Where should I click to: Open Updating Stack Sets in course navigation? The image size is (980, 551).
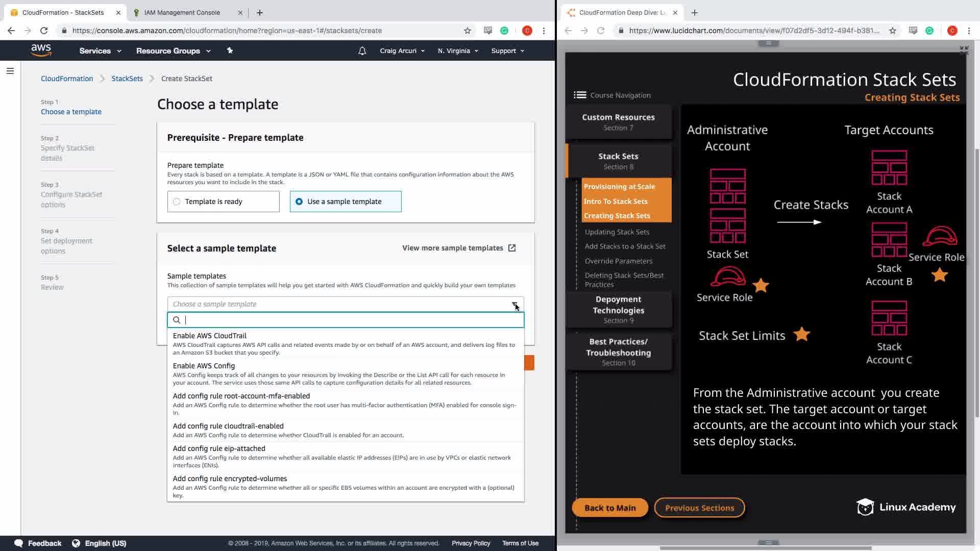click(617, 232)
